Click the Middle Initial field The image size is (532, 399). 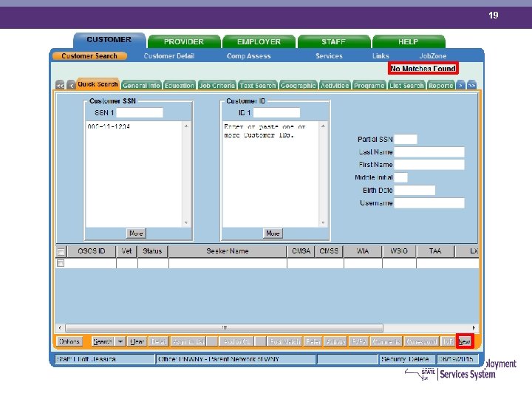(401, 177)
